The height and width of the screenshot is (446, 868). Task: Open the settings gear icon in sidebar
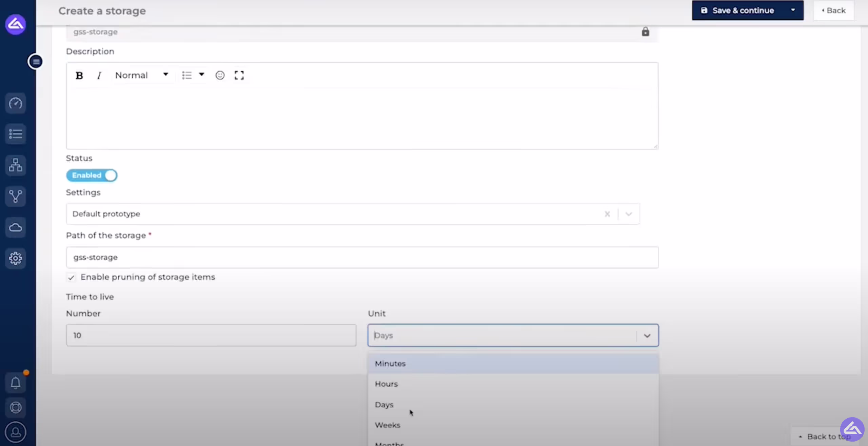click(x=16, y=259)
